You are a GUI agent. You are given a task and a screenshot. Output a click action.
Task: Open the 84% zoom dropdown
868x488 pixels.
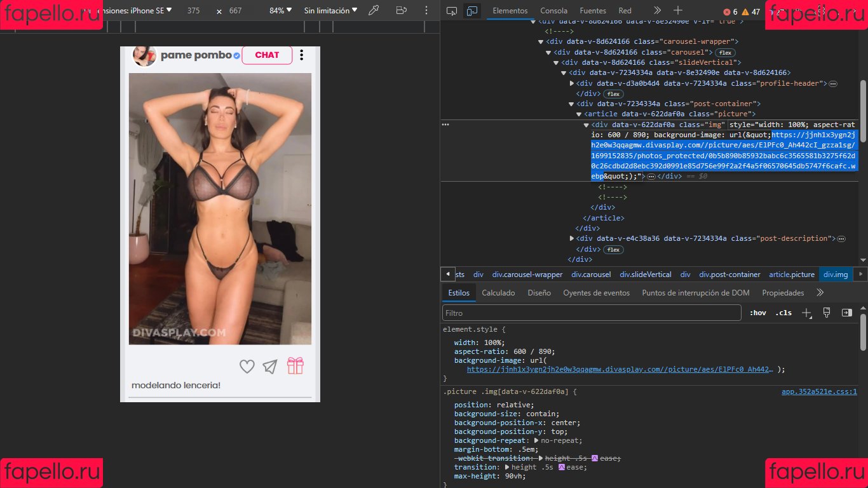(x=280, y=10)
